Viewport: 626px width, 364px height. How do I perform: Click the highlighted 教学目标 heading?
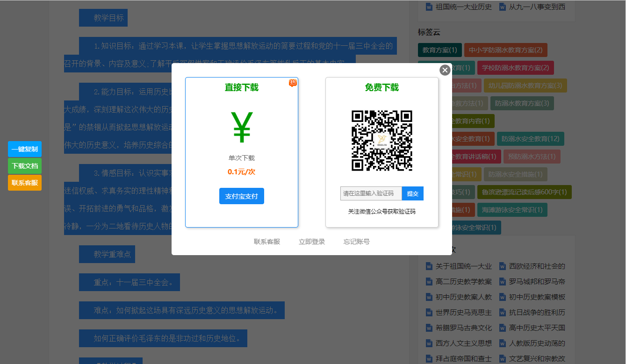[109, 18]
